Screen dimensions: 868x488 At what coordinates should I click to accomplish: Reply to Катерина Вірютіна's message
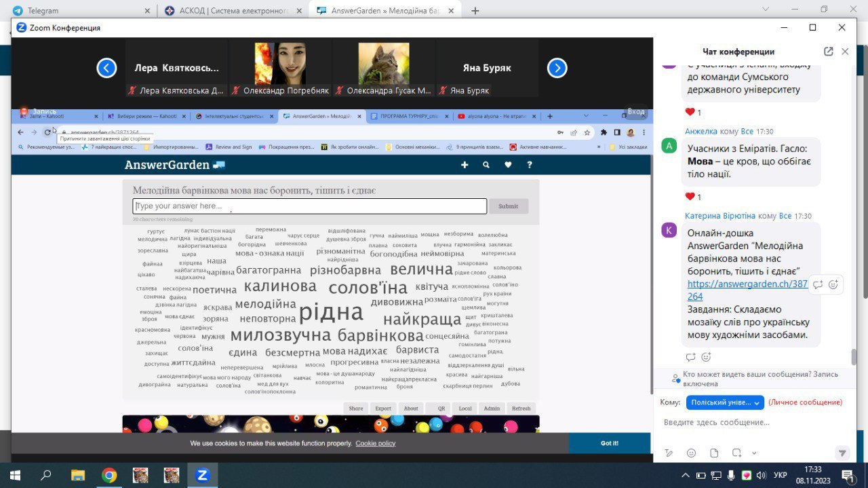[690, 357]
